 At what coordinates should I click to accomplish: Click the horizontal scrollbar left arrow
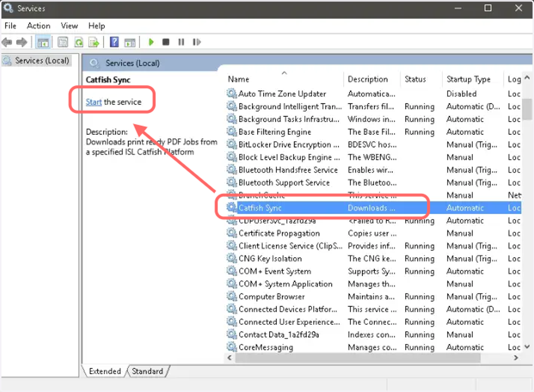pyautogui.click(x=231, y=358)
